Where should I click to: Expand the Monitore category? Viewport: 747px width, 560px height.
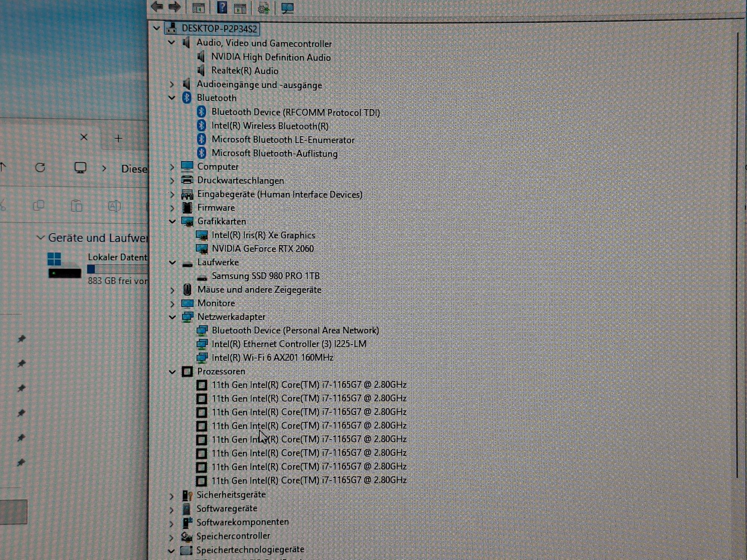click(x=172, y=304)
